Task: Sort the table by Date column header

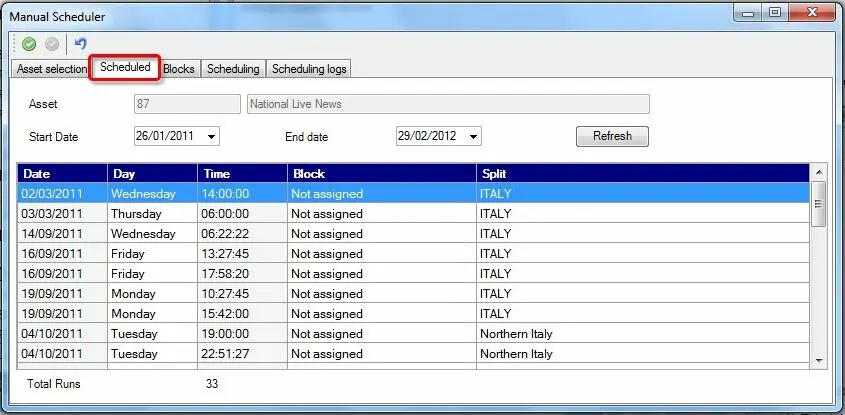Action: (62, 174)
